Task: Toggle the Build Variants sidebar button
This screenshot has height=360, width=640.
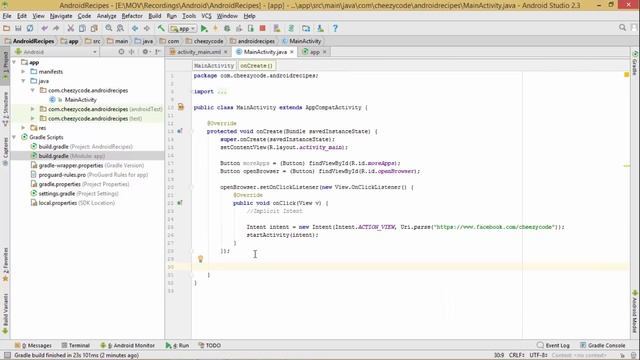Action: 5,314
